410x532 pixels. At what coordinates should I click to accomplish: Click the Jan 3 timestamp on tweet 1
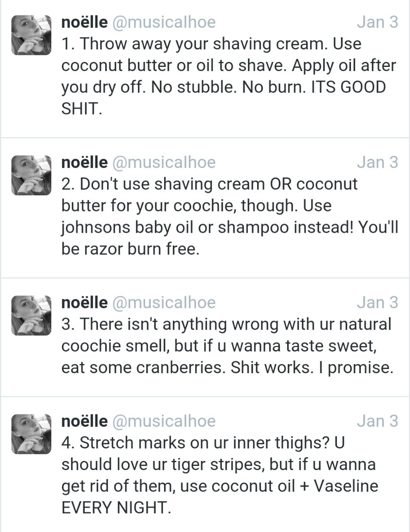click(377, 22)
